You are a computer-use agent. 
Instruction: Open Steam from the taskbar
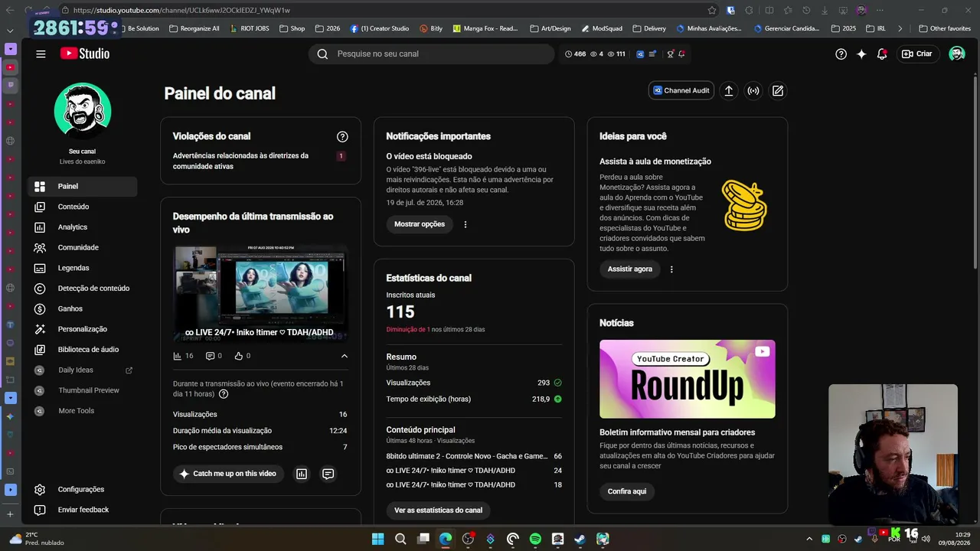pos(580,539)
